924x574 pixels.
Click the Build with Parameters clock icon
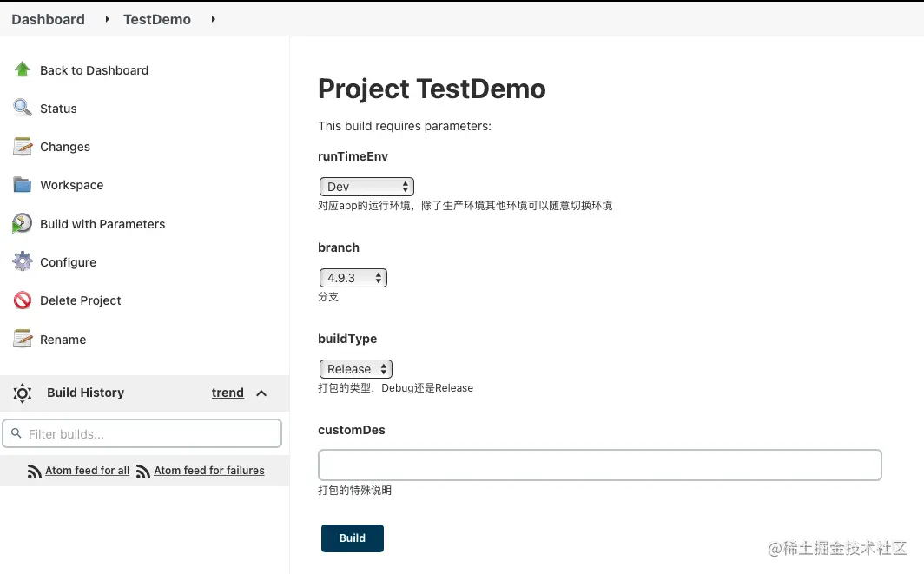pos(23,223)
